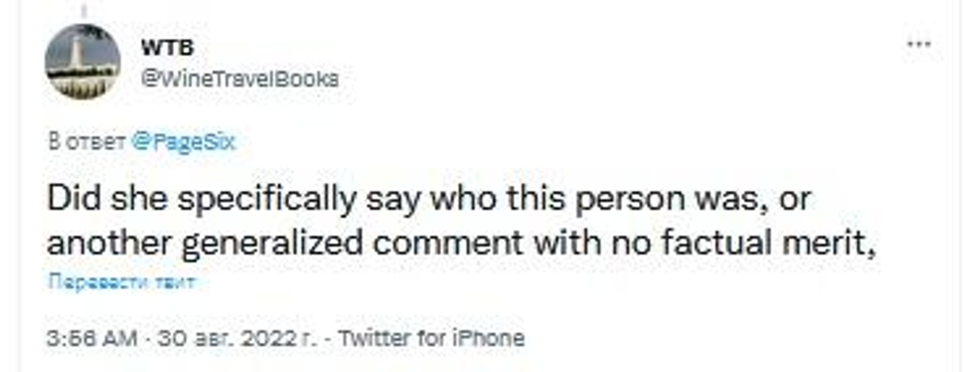980x372 pixels.
Task: Click the tweet line starting Did she specifically
Action: (429, 199)
